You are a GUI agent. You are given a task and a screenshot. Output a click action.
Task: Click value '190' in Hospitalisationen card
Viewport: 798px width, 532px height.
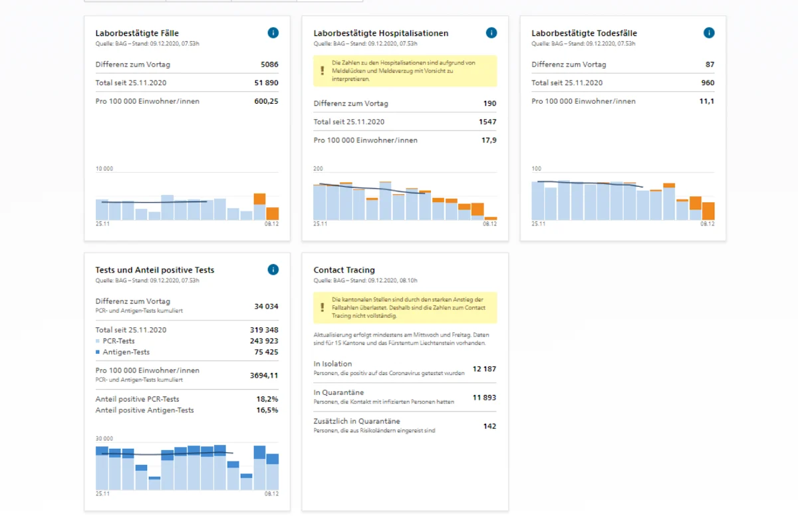pyautogui.click(x=489, y=104)
